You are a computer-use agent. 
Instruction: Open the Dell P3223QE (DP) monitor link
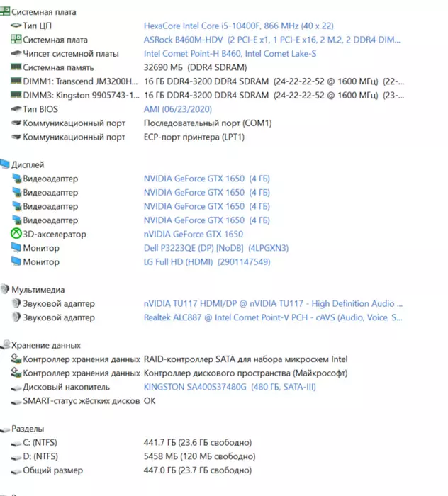(216, 248)
